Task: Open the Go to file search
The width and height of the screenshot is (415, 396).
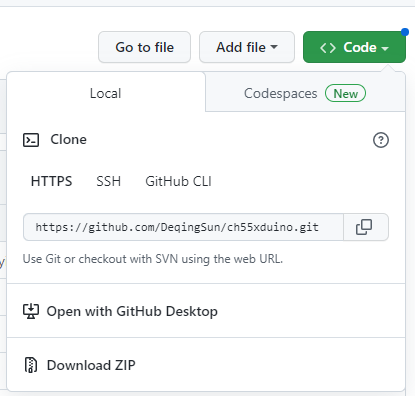Action: click(144, 47)
